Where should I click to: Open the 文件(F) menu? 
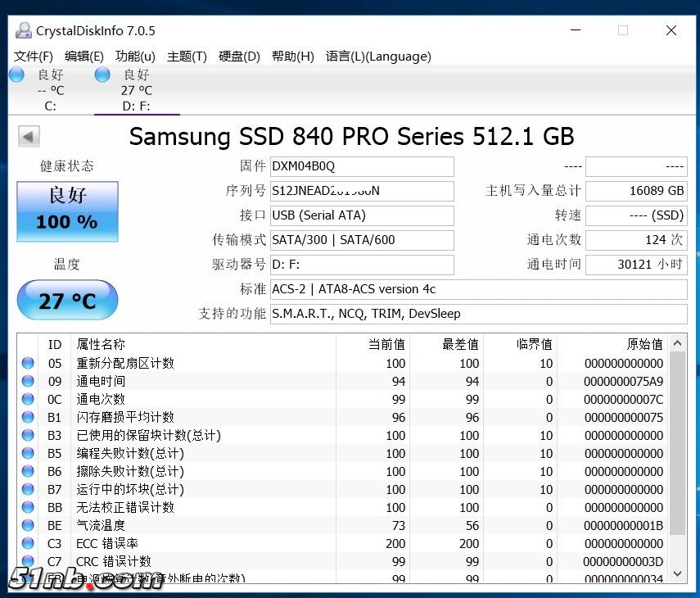coord(34,57)
